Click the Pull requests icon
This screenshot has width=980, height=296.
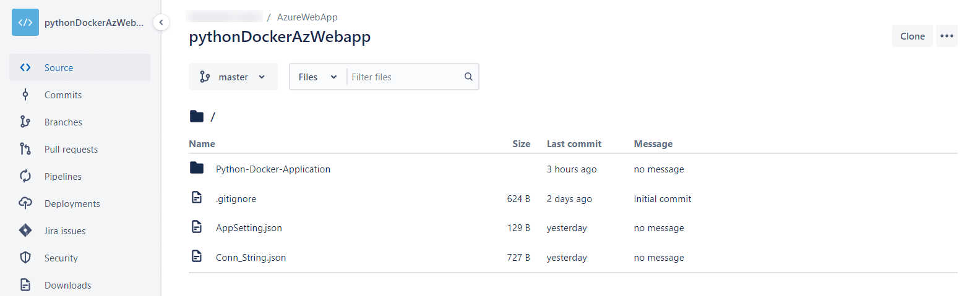tap(25, 149)
